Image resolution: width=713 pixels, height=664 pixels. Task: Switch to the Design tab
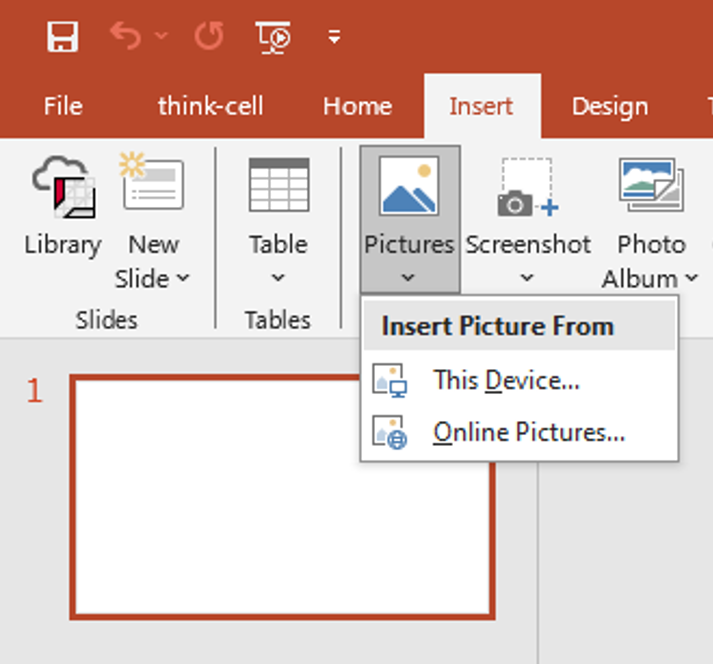[610, 106]
